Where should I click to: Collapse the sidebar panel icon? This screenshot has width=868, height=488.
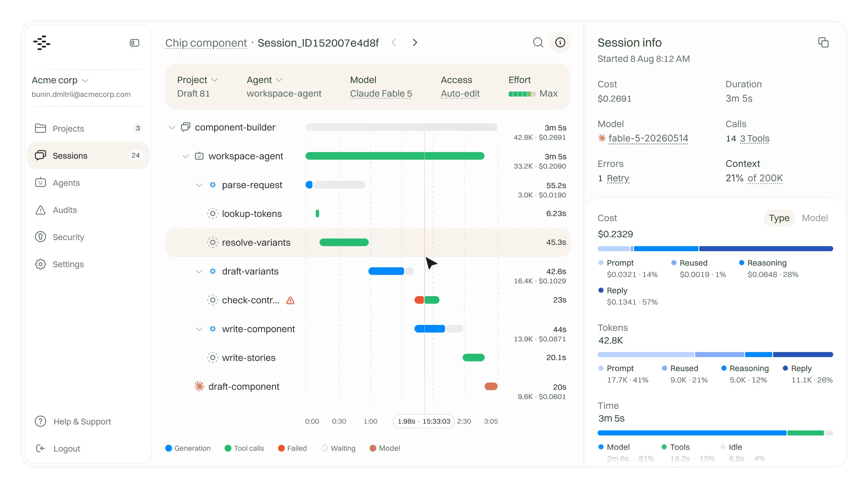pyautogui.click(x=135, y=43)
